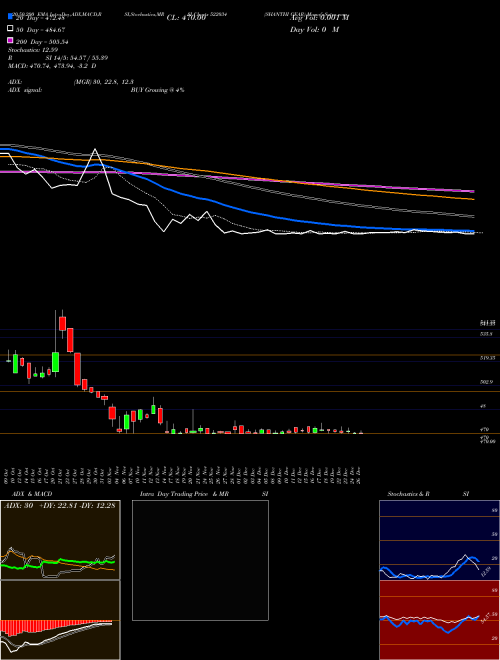Click the ADX indicator line chart panel
This screenshot has height=660, width=500.
(x=60, y=540)
